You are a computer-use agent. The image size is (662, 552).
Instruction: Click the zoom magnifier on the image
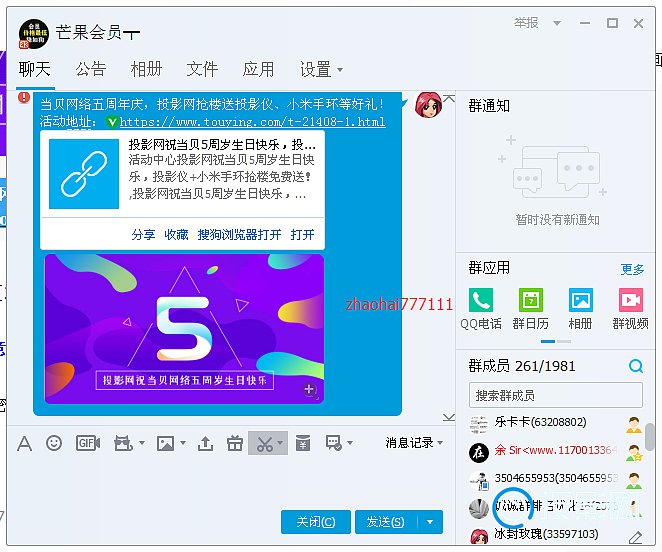click(311, 391)
